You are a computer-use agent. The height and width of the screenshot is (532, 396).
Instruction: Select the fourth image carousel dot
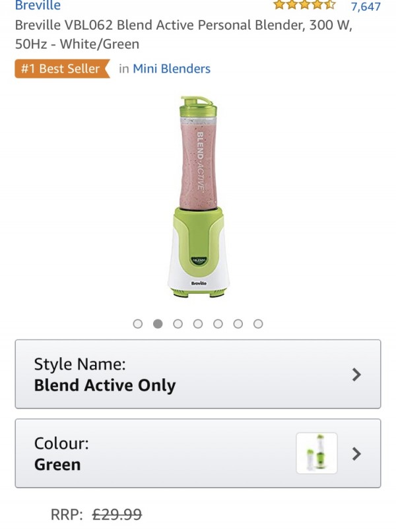[x=198, y=323]
